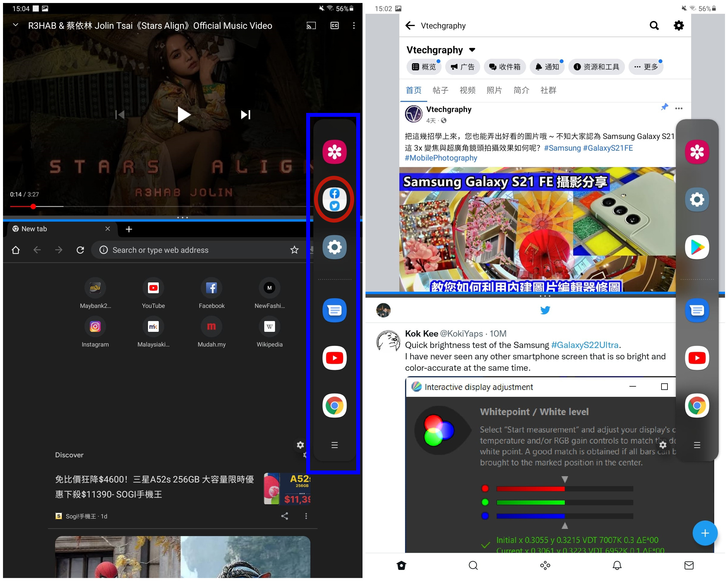
Task: Open Settings gear app in left screen taskbar
Action: tap(334, 247)
